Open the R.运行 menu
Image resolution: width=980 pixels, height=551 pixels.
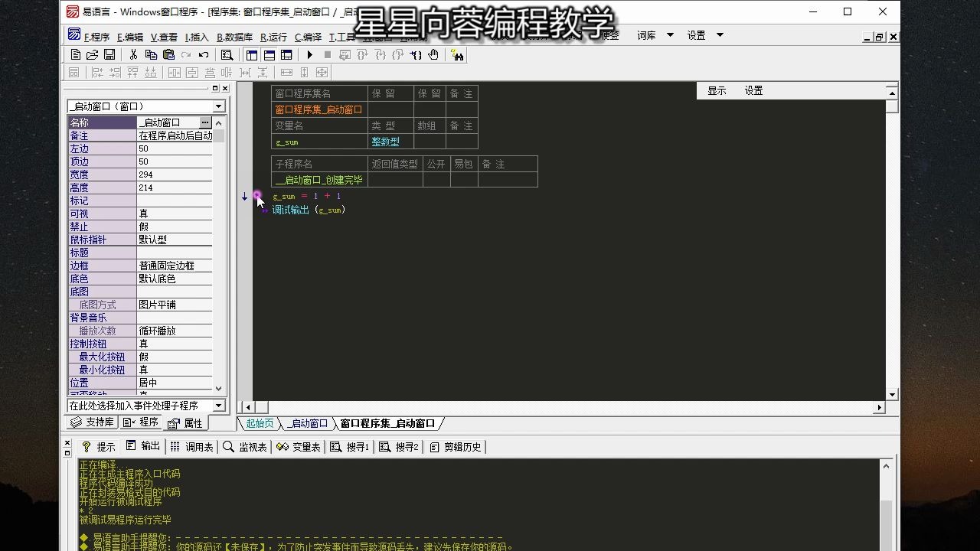(272, 35)
